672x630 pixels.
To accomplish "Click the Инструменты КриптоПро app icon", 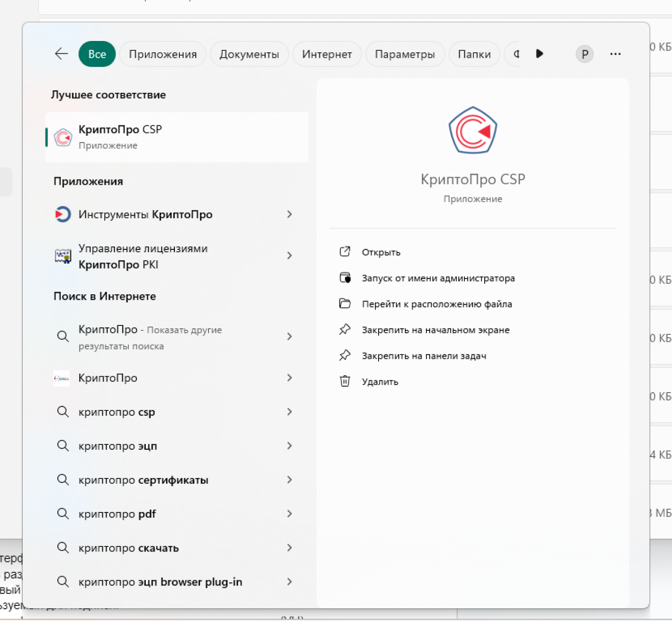I will [x=63, y=214].
